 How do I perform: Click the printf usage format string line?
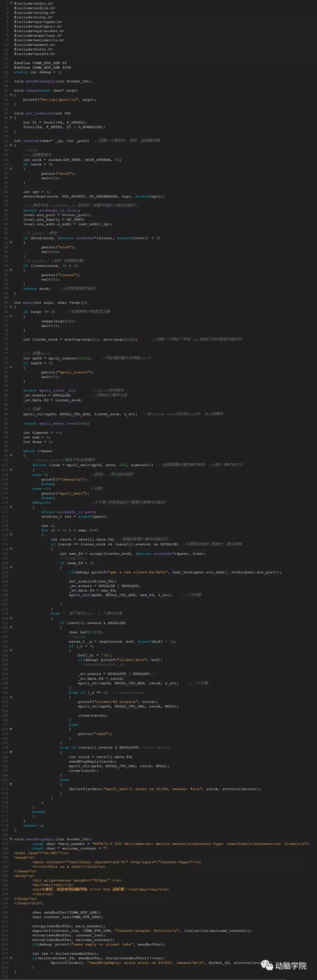[x=59, y=99]
